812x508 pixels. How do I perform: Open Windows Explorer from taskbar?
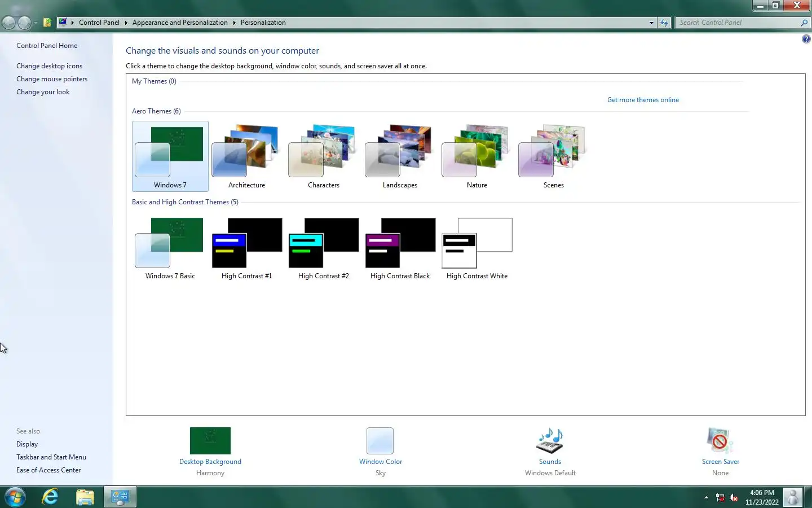click(x=85, y=497)
